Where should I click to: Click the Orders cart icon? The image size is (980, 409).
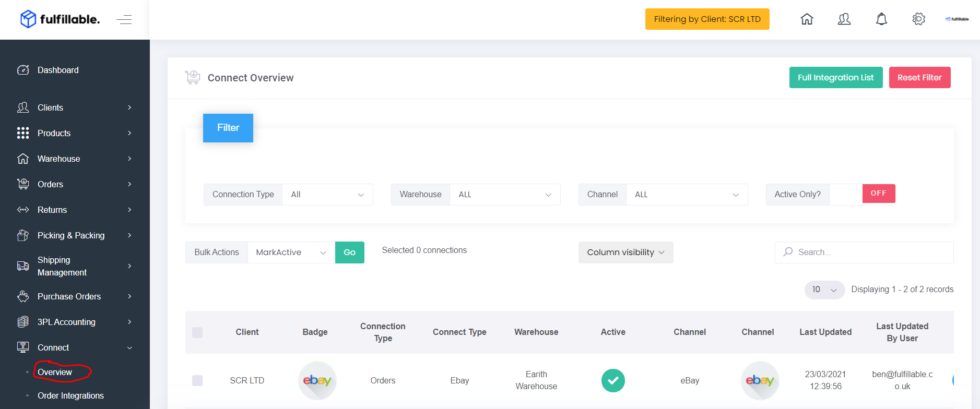coord(23,184)
